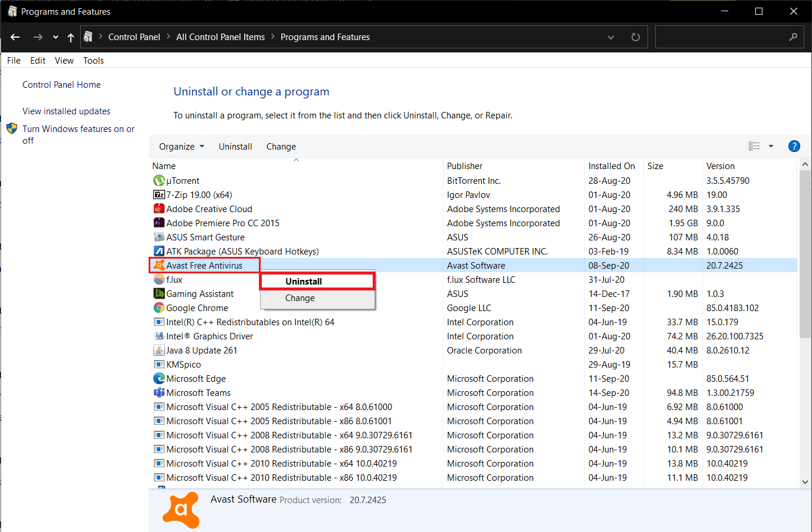Click the Google Chrome application icon
This screenshot has width=812, height=532.
(x=159, y=308)
